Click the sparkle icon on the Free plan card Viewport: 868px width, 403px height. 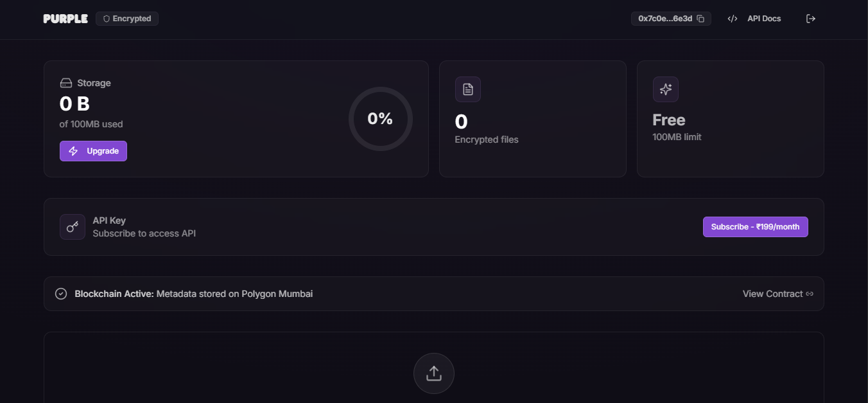tap(666, 89)
